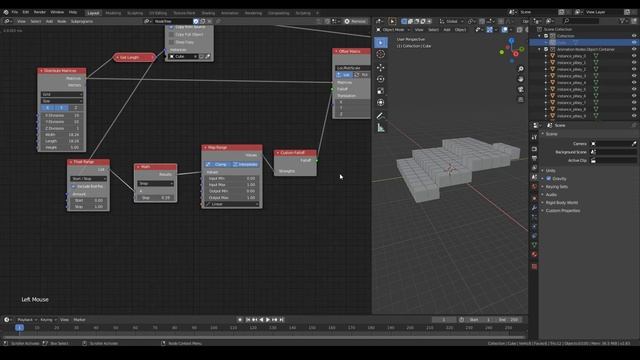The width and height of the screenshot is (640, 360).
Task: Click the play reverse button
Action: click(x=261, y=320)
